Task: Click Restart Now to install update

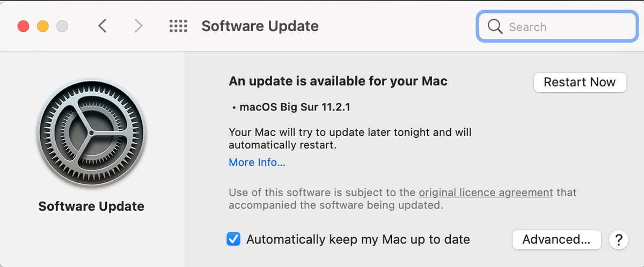Action: (580, 82)
